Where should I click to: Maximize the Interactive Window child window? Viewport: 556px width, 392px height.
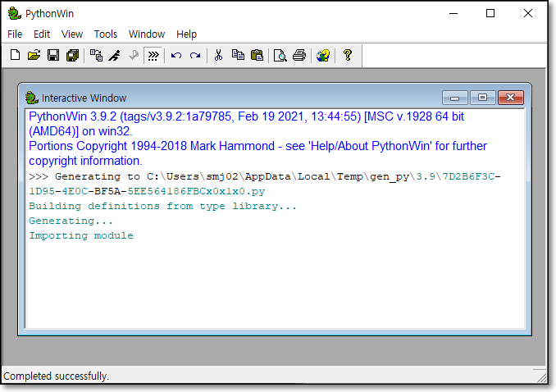coord(482,98)
